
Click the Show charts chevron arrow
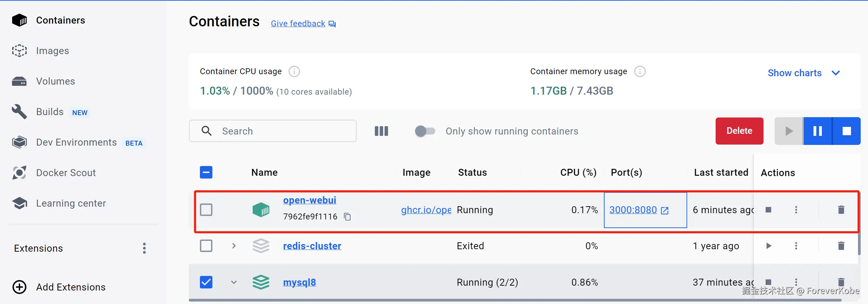(x=836, y=73)
